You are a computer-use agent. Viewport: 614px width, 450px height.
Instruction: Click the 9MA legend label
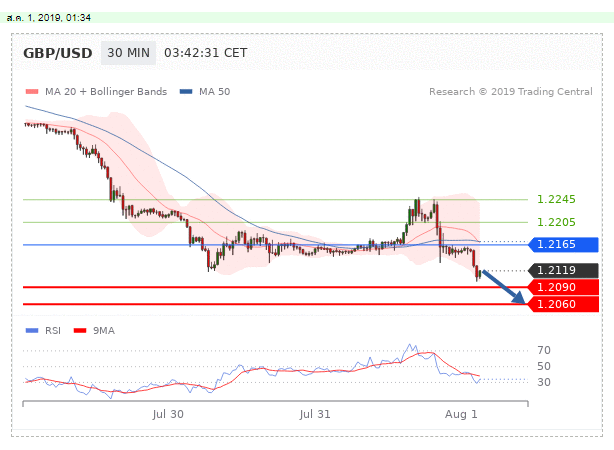coord(104,331)
